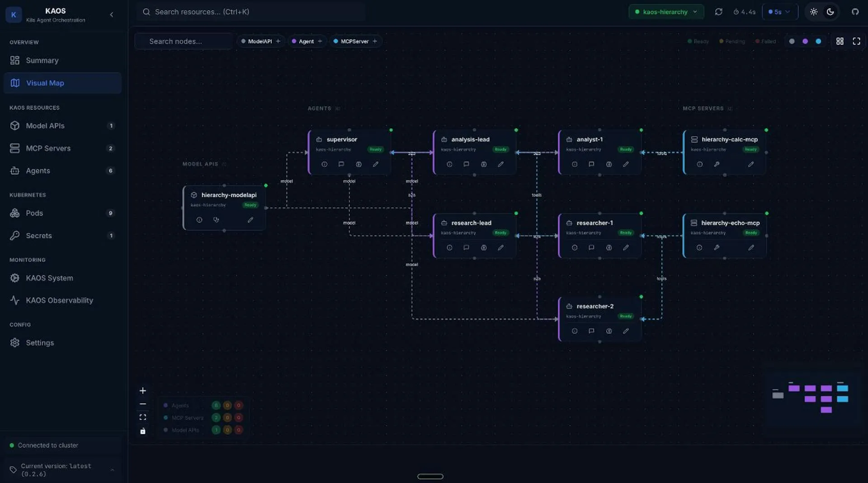Toggle canvas interactivity lock

point(143,431)
